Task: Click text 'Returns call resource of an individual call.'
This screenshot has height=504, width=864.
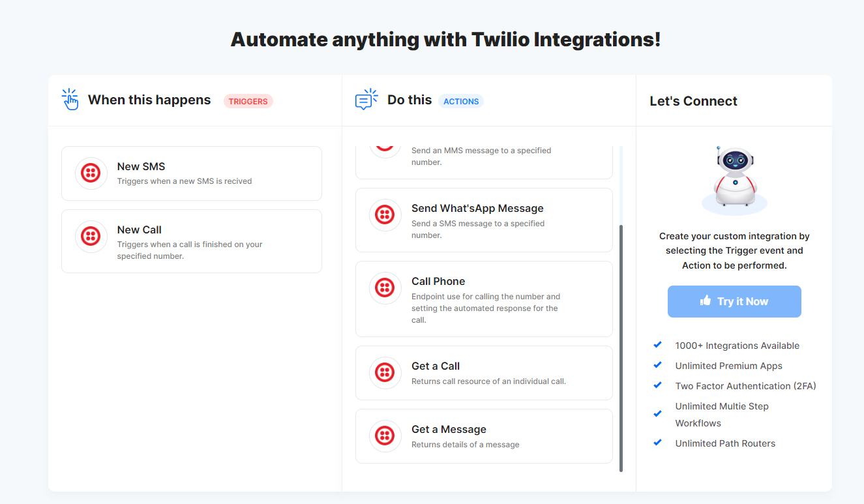Action: click(488, 381)
